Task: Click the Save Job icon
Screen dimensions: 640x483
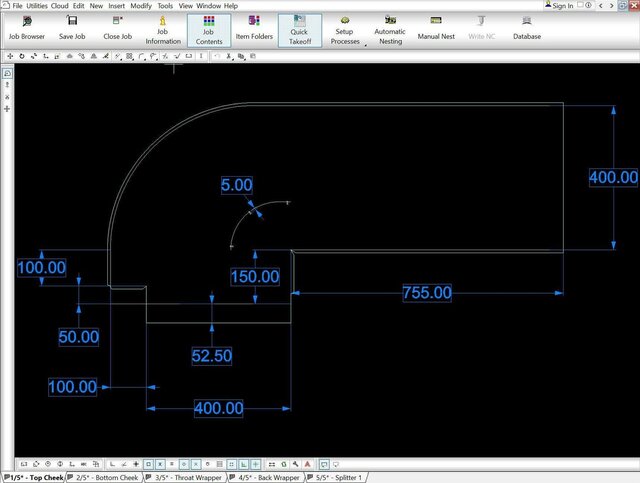Action: click(x=73, y=27)
